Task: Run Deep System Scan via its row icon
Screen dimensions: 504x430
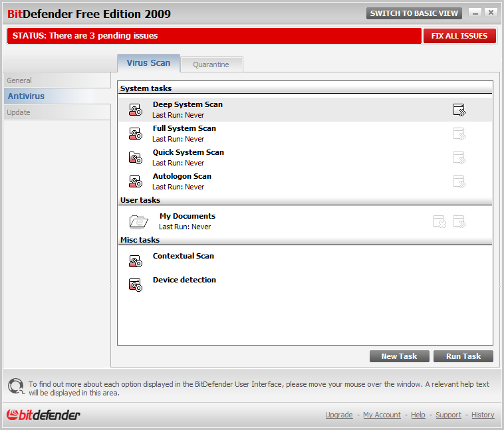Action: pos(459,110)
